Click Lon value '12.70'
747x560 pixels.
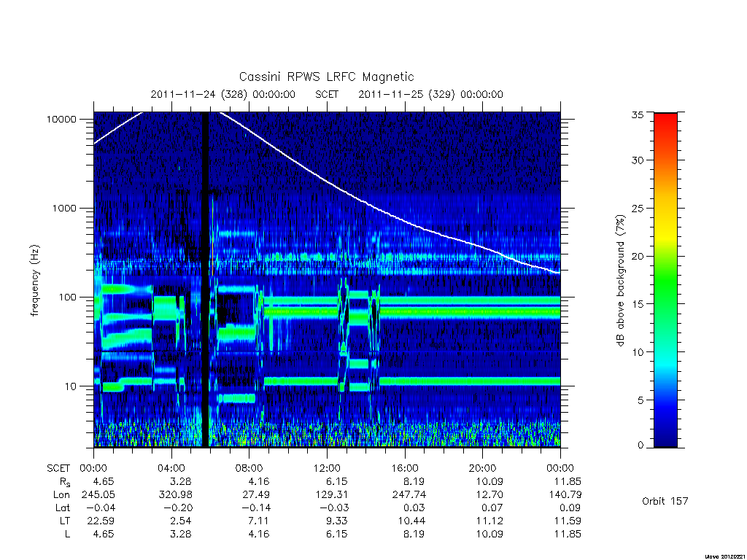[489, 495]
